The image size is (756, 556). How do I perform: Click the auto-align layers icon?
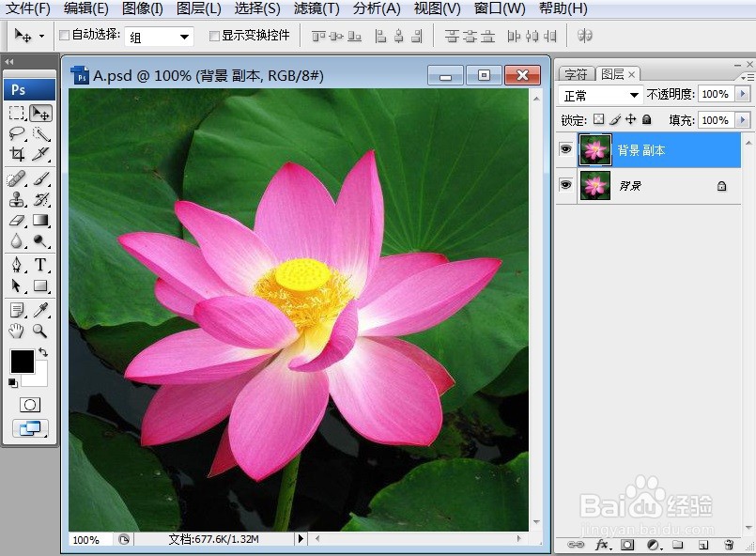coord(584,36)
